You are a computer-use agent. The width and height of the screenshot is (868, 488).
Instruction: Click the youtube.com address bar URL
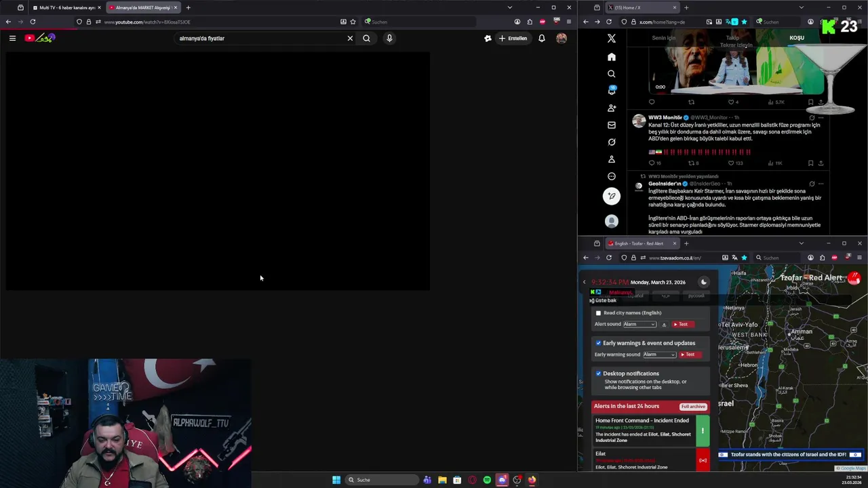click(x=147, y=22)
